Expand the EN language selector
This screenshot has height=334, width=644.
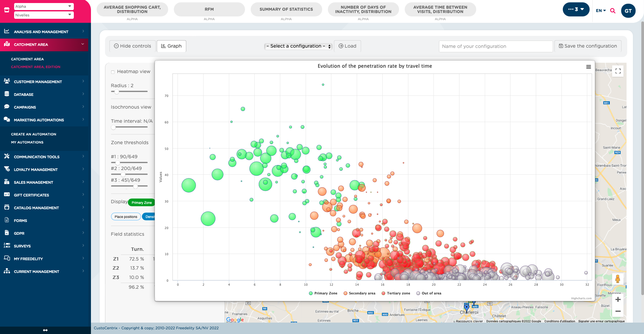point(601,11)
